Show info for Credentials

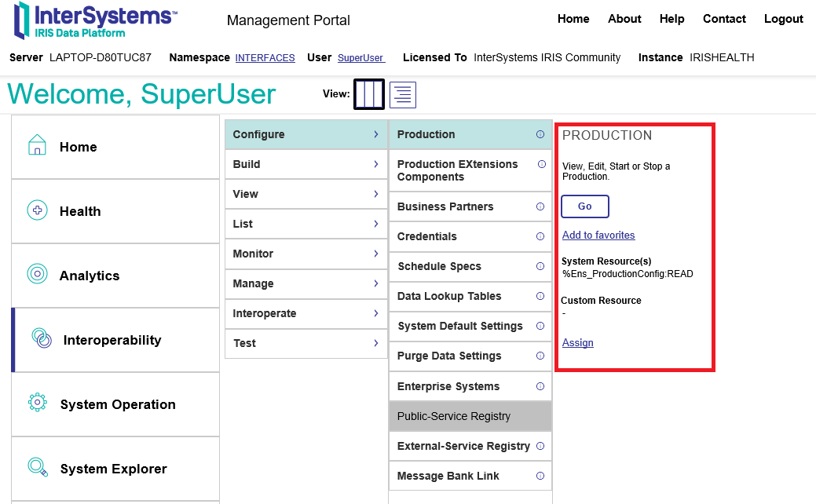click(540, 236)
